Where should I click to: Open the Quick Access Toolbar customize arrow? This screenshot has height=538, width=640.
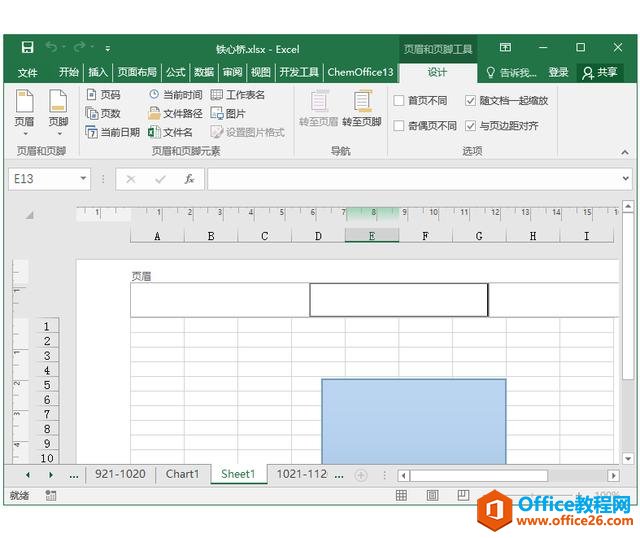pyautogui.click(x=108, y=49)
